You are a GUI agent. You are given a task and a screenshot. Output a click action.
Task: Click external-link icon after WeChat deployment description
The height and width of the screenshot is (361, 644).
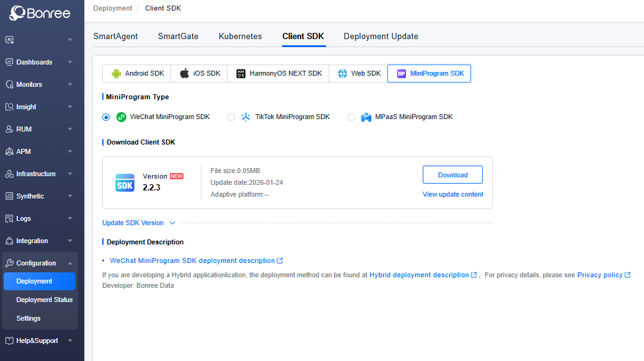point(280,261)
